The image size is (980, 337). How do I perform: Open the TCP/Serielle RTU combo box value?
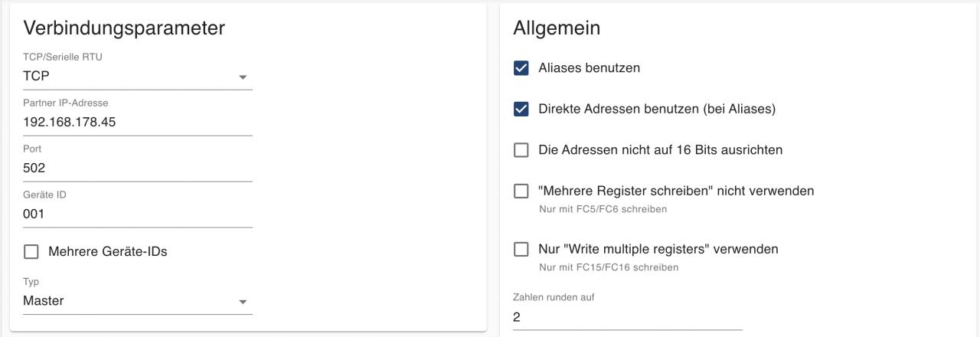click(x=130, y=77)
